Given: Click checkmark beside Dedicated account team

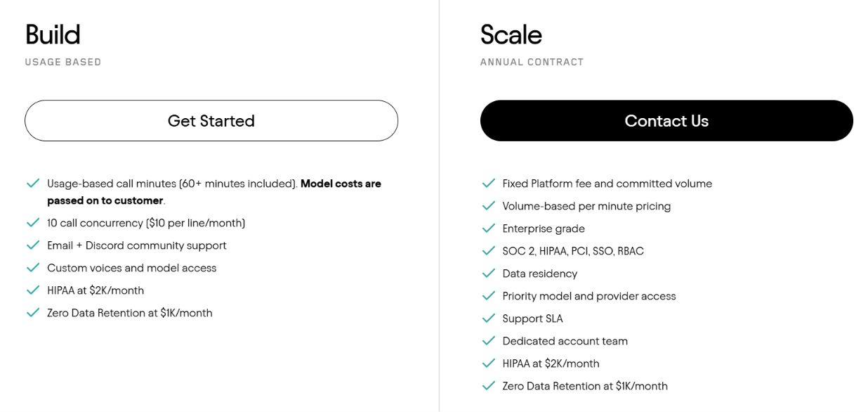Looking at the screenshot, I should pos(489,341).
